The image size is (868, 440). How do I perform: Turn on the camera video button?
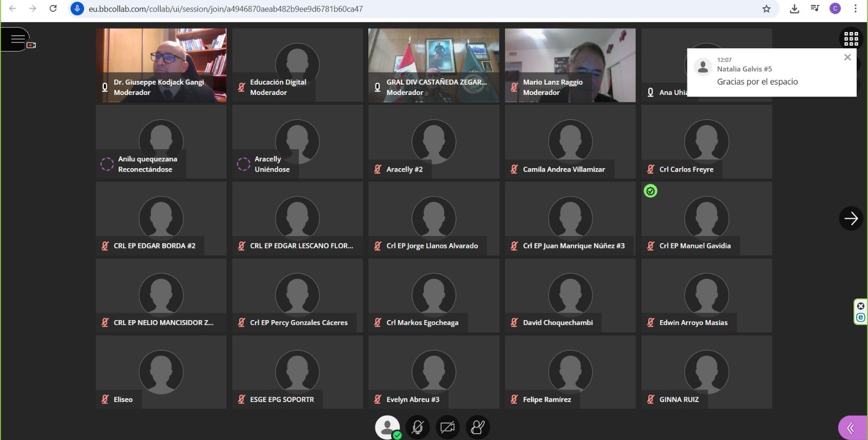pos(448,428)
